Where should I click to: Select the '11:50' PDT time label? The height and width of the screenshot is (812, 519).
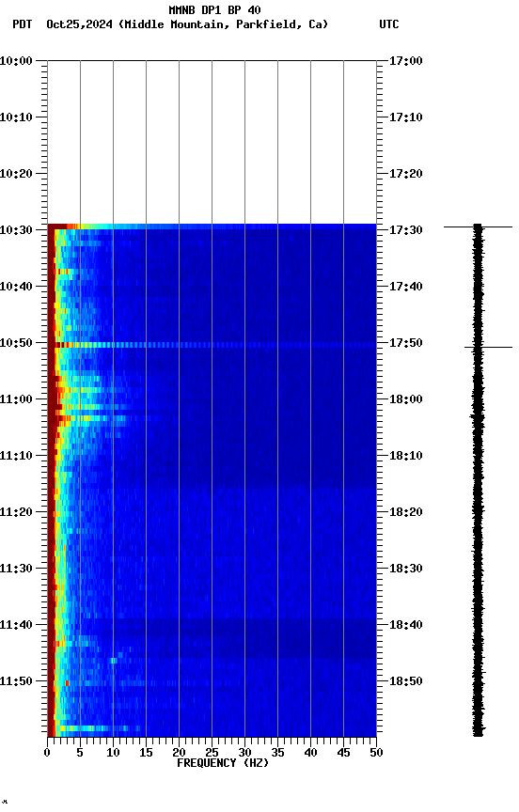[16, 682]
